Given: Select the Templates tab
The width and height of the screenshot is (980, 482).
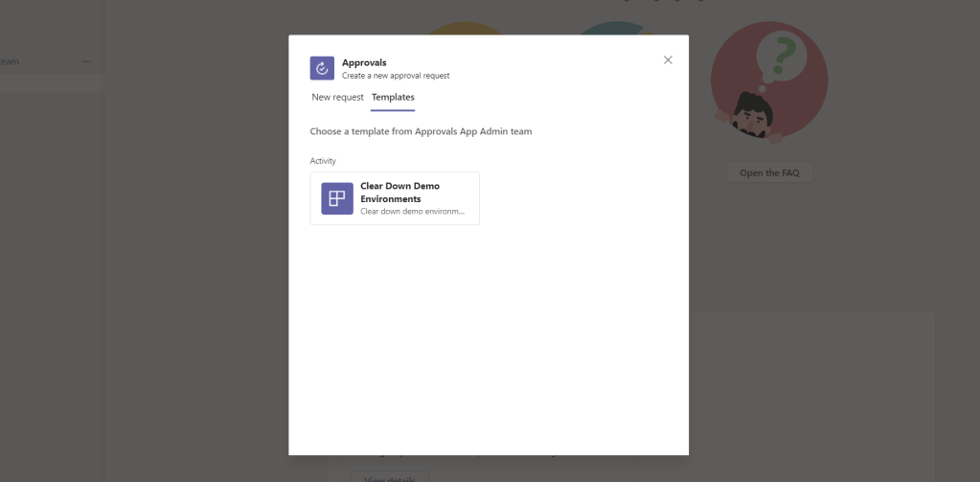Looking at the screenshot, I should coord(393,97).
